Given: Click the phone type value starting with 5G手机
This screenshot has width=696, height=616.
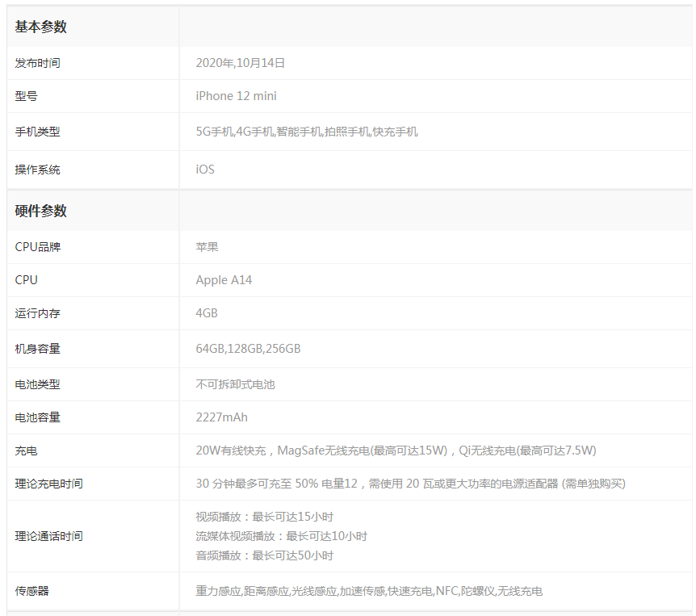Looking at the screenshot, I should click(x=307, y=132).
